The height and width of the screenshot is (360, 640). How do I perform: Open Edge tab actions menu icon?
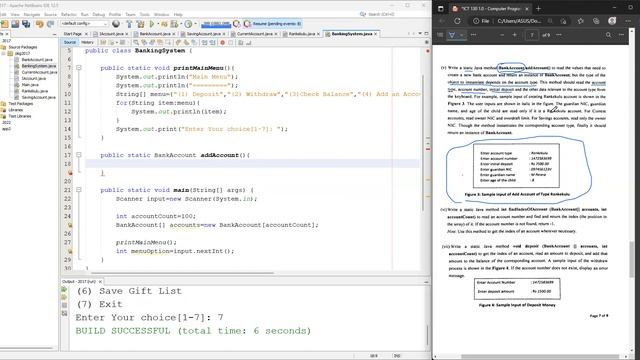441,8
